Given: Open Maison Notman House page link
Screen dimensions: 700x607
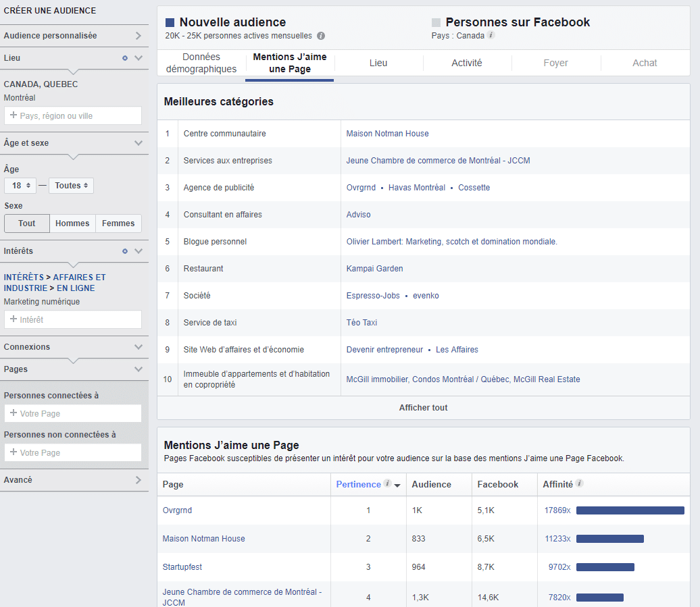Looking at the screenshot, I should pyautogui.click(x=204, y=539).
